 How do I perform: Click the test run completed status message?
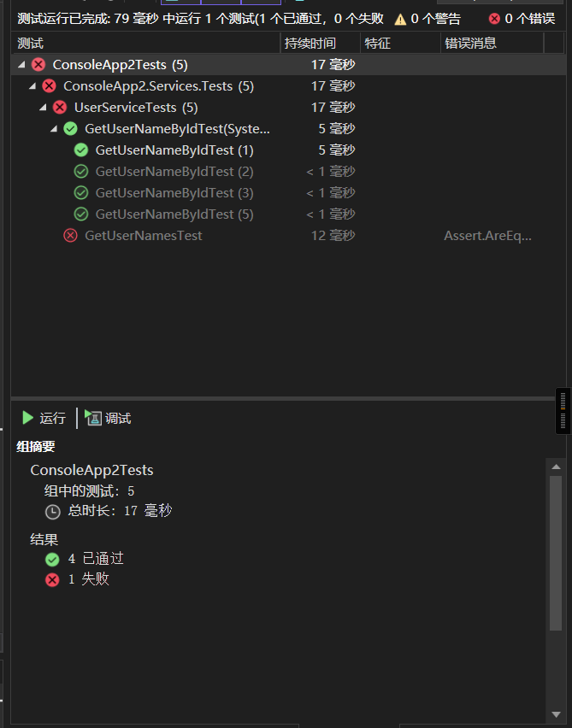coord(200,19)
